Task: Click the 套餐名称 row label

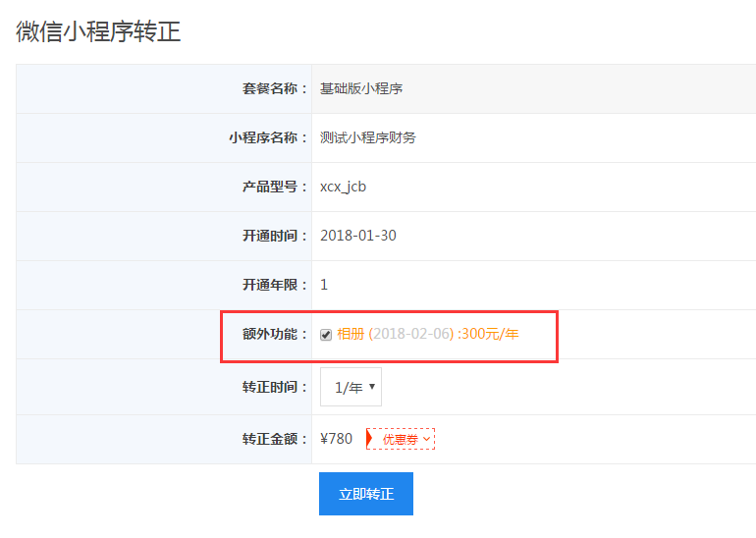Action: 275,88
